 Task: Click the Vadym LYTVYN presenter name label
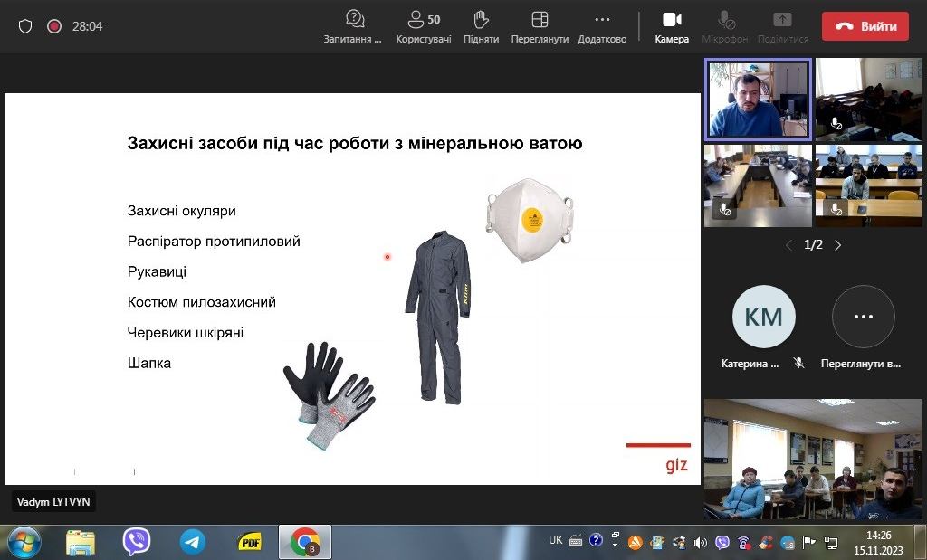(x=54, y=501)
